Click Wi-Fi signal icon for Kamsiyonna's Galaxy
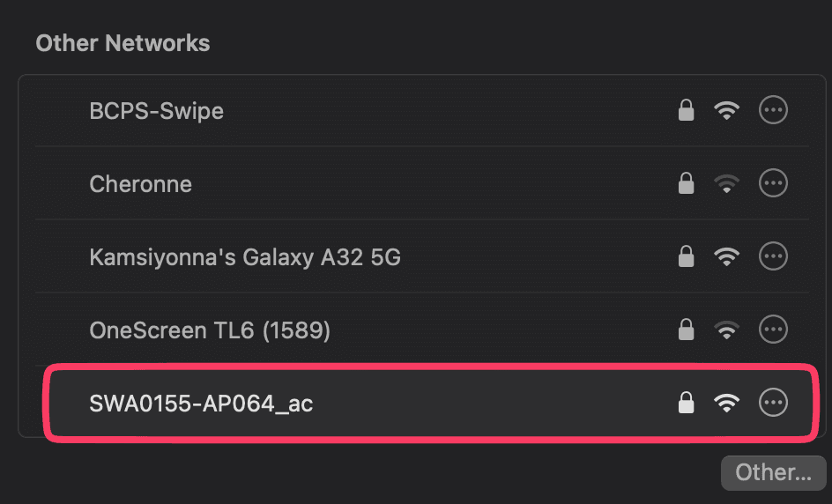The image size is (832, 504). (726, 257)
